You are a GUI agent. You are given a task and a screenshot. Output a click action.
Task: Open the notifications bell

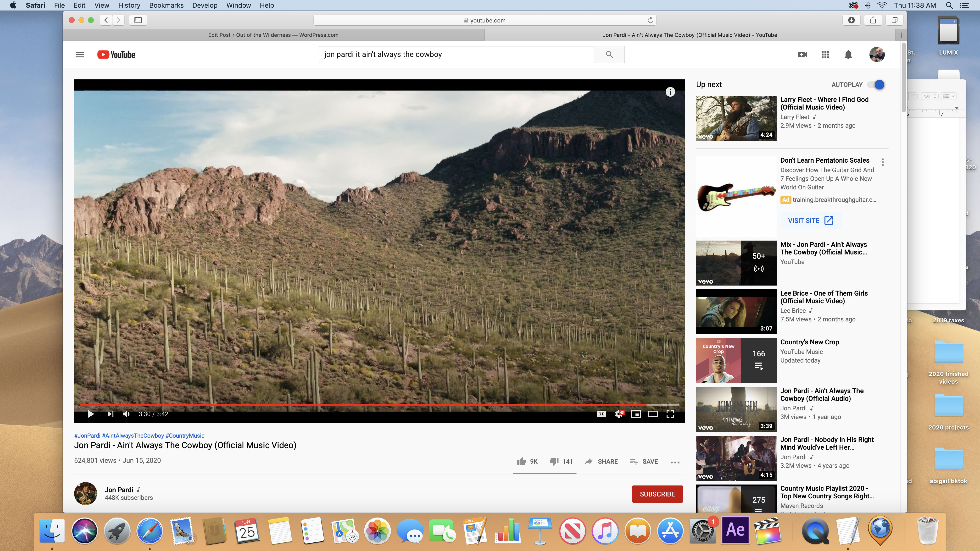click(848, 54)
